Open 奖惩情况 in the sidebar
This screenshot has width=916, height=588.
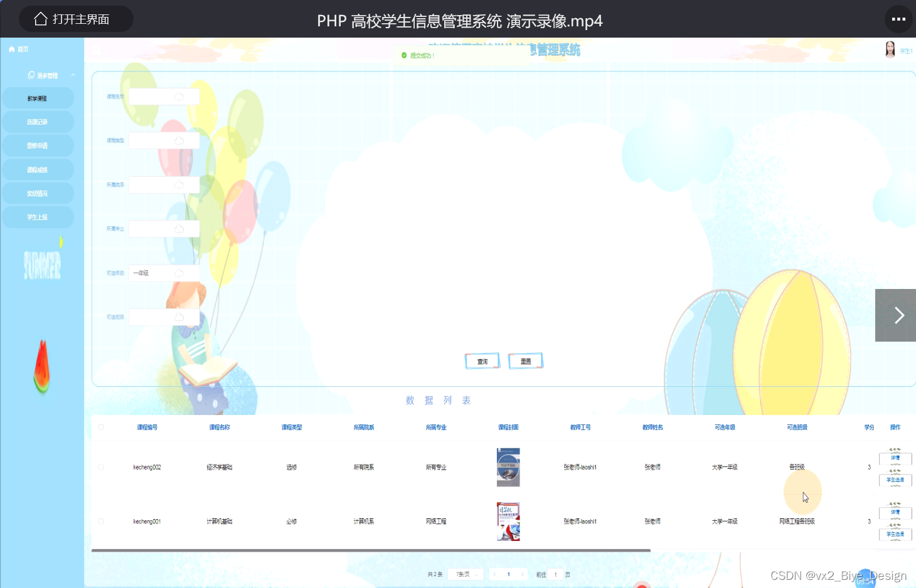(x=38, y=194)
